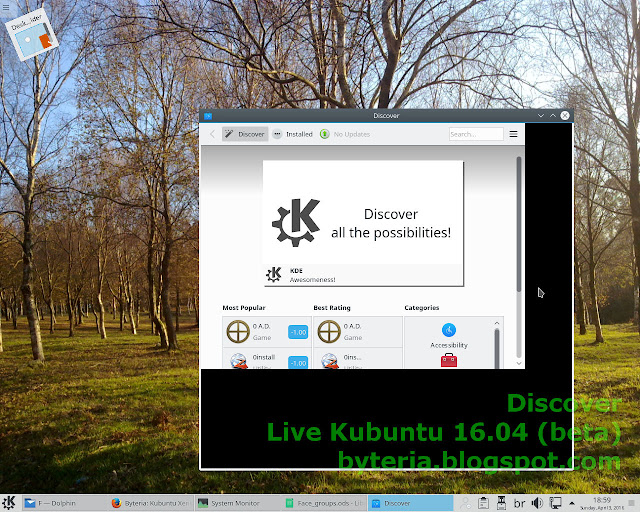Open the KDE Awesomeness! entry
This screenshot has width=640, height=512.
pyautogui.click(x=363, y=275)
